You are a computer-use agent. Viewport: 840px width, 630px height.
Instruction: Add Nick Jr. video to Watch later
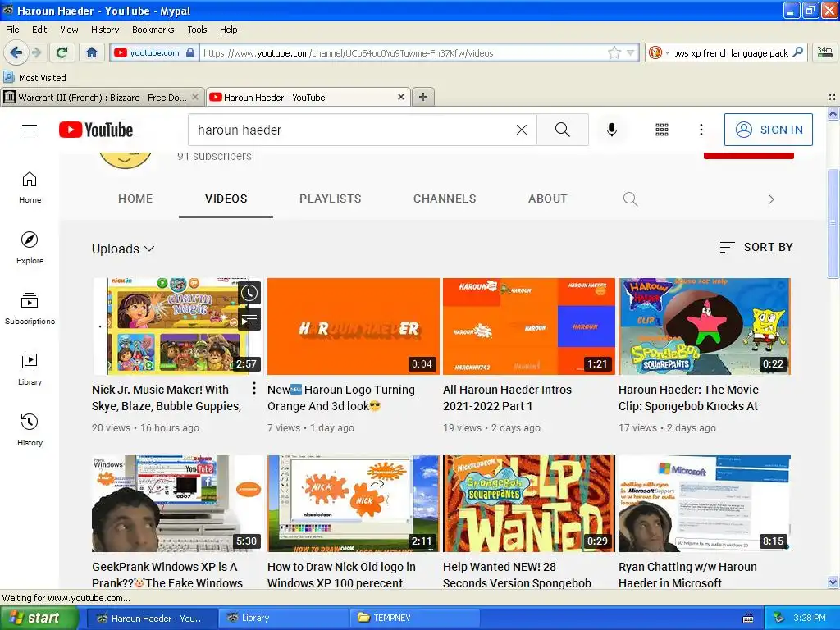point(249,293)
